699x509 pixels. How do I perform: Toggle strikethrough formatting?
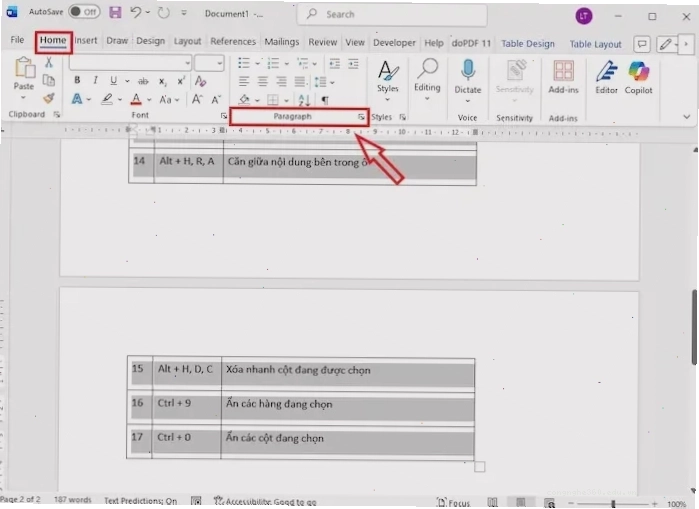pyautogui.click(x=143, y=81)
